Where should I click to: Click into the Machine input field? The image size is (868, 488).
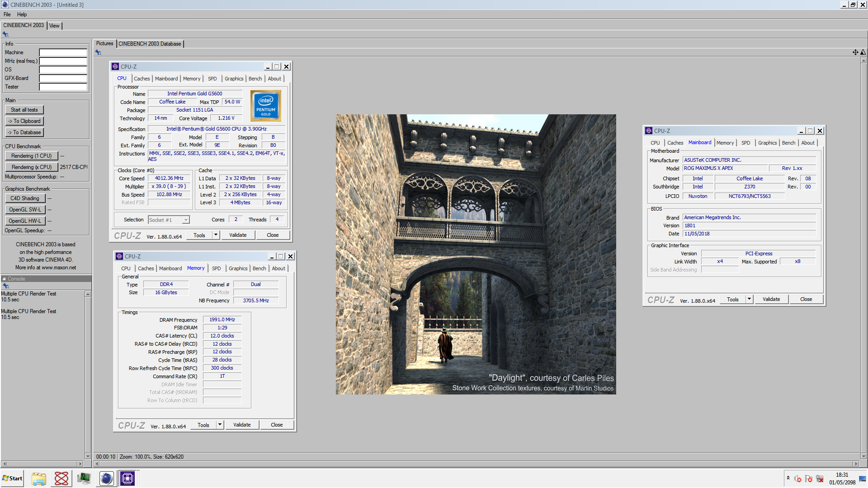[63, 52]
